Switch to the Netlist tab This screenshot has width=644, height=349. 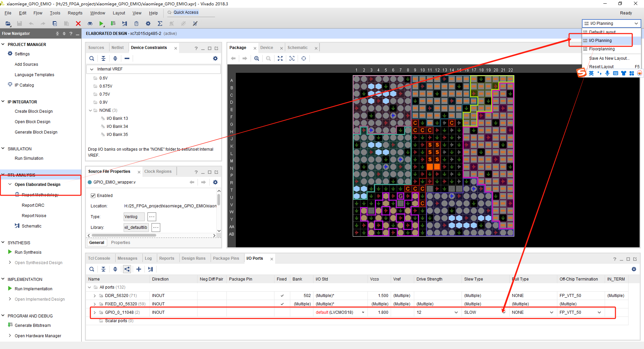click(x=118, y=48)
